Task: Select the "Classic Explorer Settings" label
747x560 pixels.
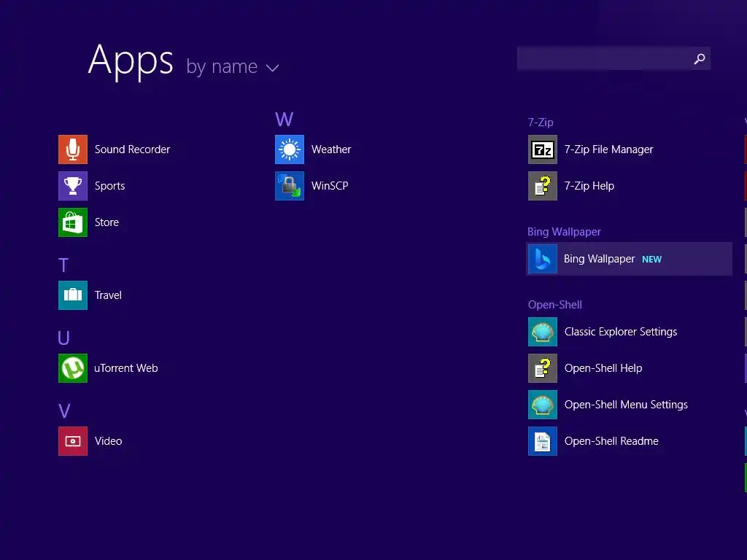Action: tap(621, 332)
